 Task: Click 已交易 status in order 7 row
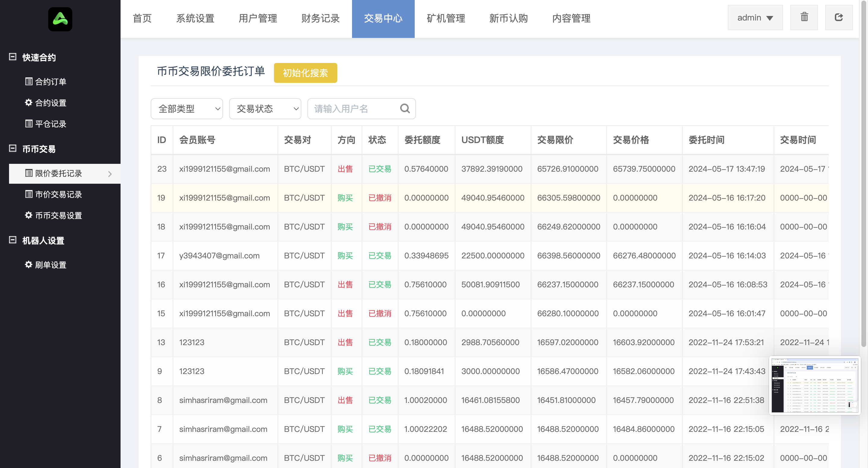379,429
